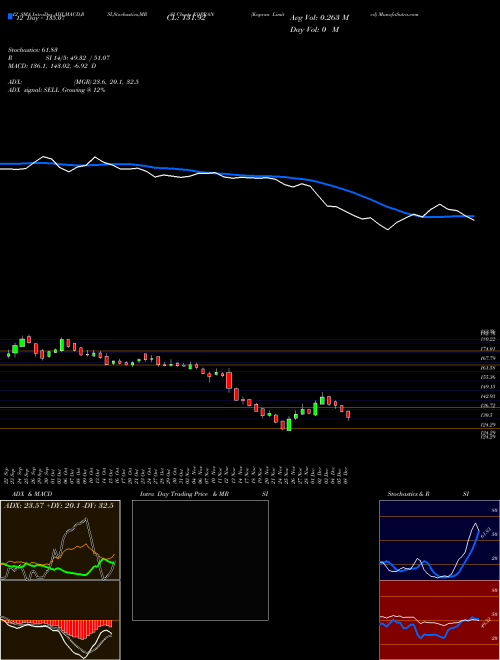Click the 174.91 price axis label
The image size is (500, 660).
488,349
